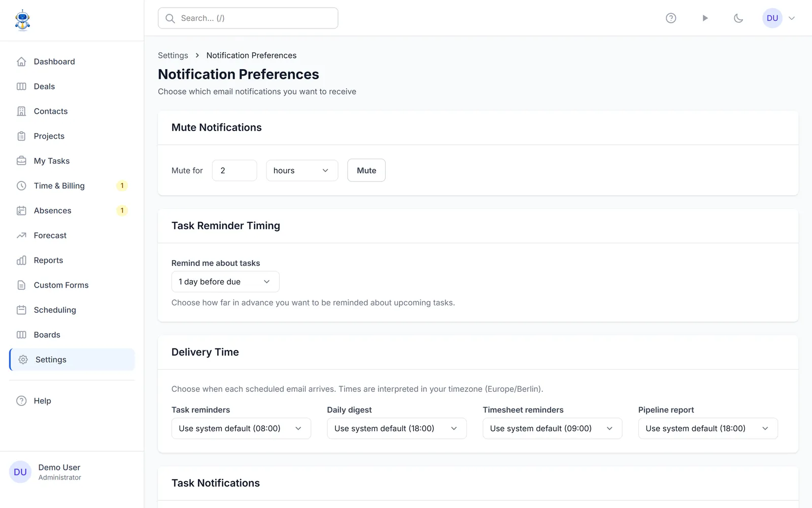The image size is (812, 508).
Task: Expand the '1 day before due' dropdown
Action: pos(225,282)
